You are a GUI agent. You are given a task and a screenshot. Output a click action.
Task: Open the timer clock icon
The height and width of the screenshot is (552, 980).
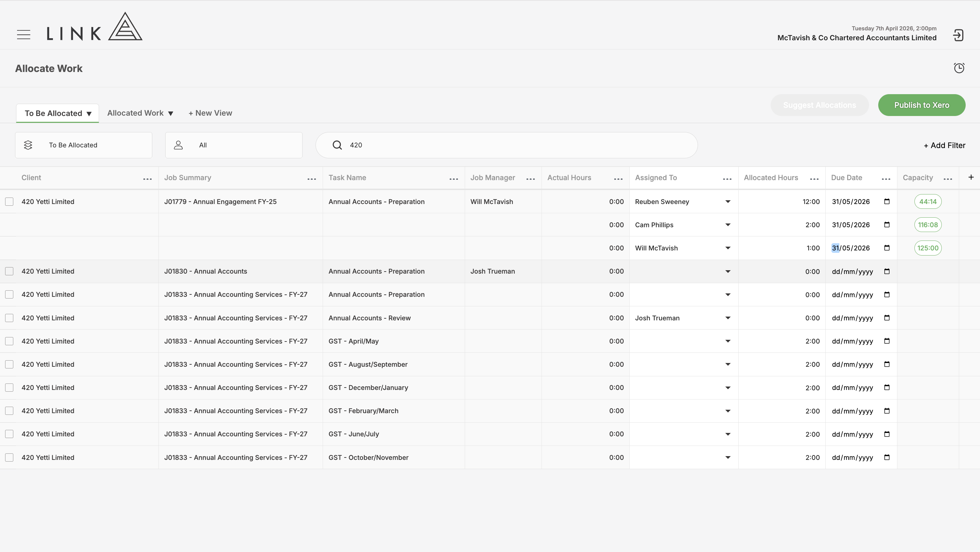[x=959, y=68]
